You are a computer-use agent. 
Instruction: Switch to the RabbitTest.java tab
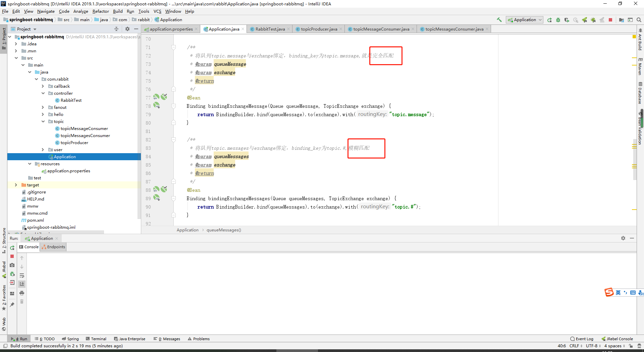(x=269, y=29)
